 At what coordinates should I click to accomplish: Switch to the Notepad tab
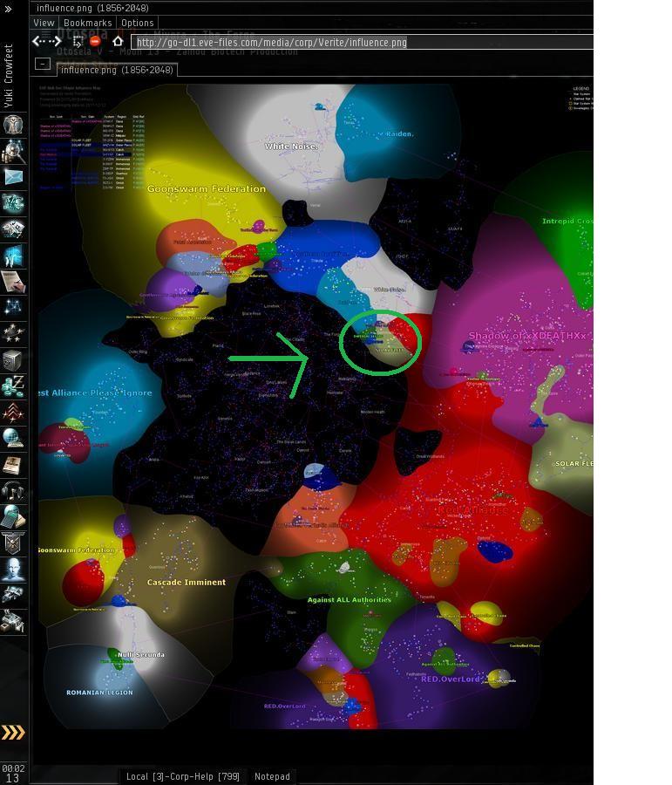click(272, 776)
